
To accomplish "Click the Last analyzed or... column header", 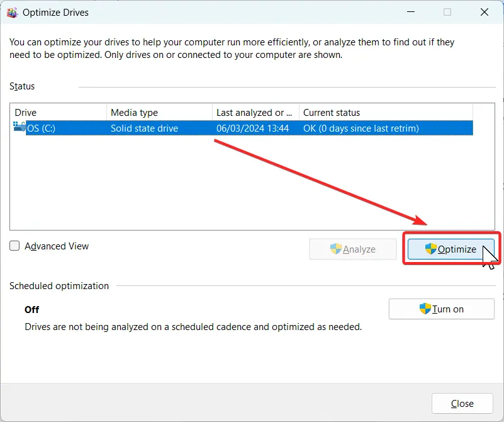I will click(x=256, y=113).
